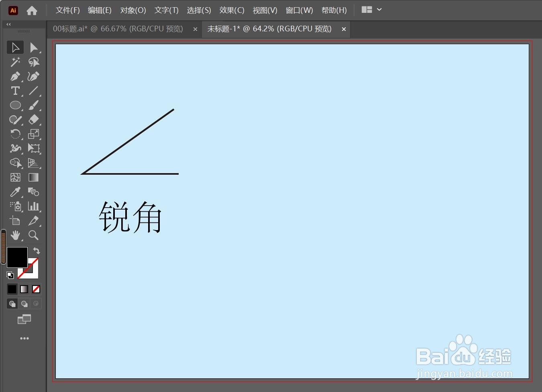This screenshot has width=542, height=392.
Task: Select the Lasso tool
Action: (34, 62)
